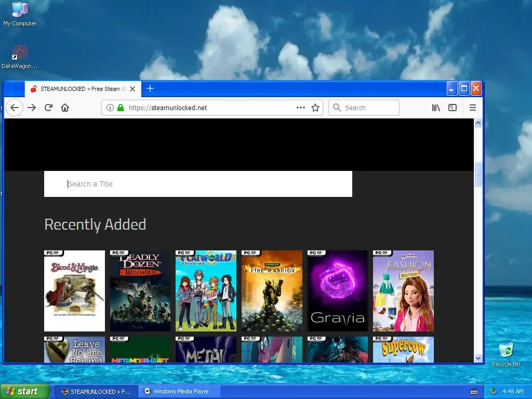Minimize the browser window
This screenshot has width=532, height=399.
pos(452,88)
